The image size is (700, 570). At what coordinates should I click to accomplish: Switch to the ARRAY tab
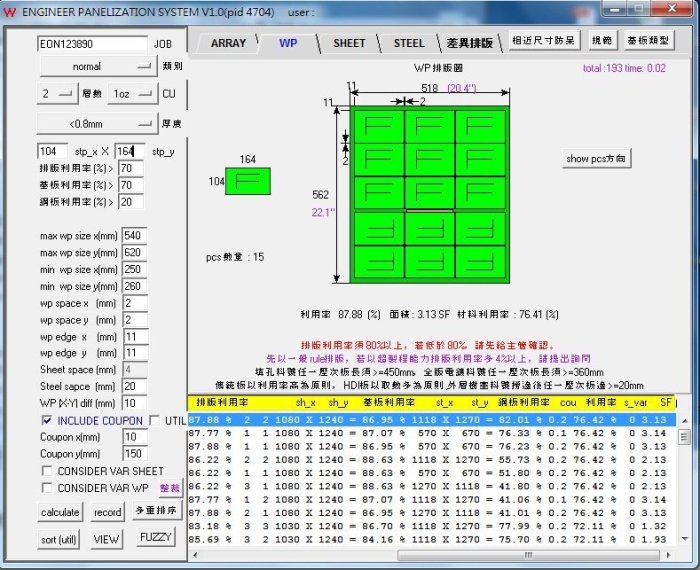[228, 43]
